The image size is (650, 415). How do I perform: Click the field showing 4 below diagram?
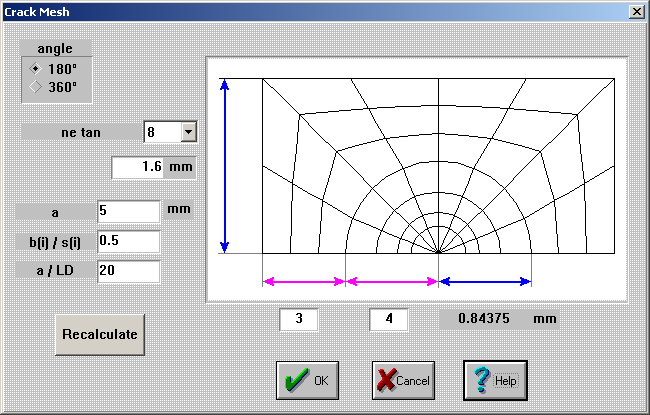pos(389,319)
